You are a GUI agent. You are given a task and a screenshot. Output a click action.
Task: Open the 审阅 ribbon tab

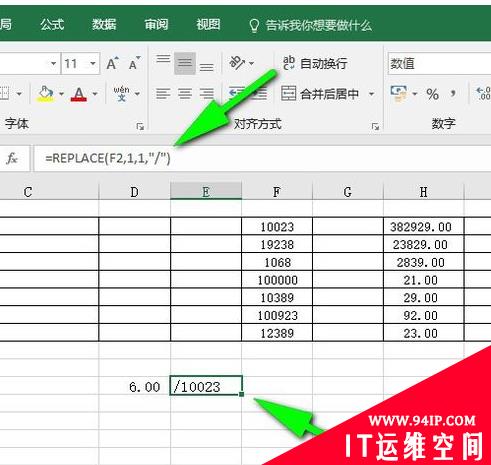pyautogui.click(x=156, y=24)
